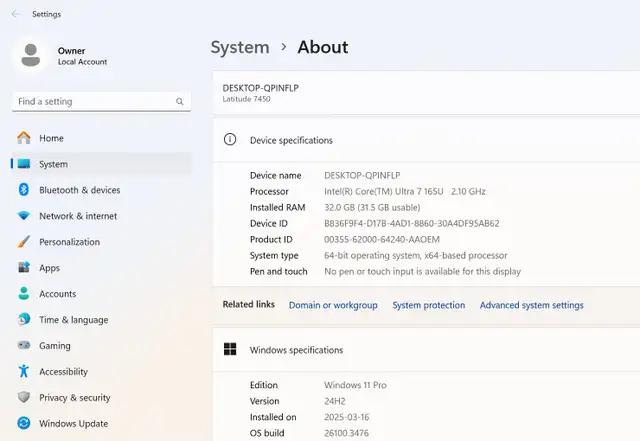
Task: Open Privacy & security settings
Action: (x=101, y=397)
